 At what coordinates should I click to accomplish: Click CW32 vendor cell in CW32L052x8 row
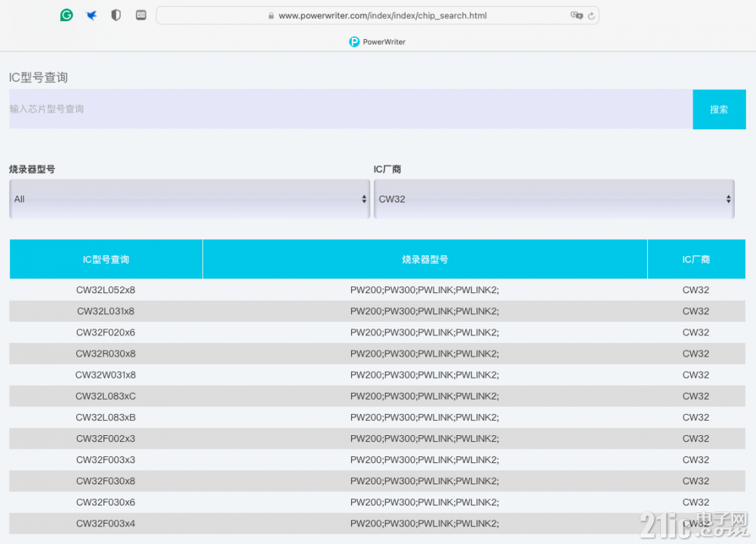click(696, 290)
